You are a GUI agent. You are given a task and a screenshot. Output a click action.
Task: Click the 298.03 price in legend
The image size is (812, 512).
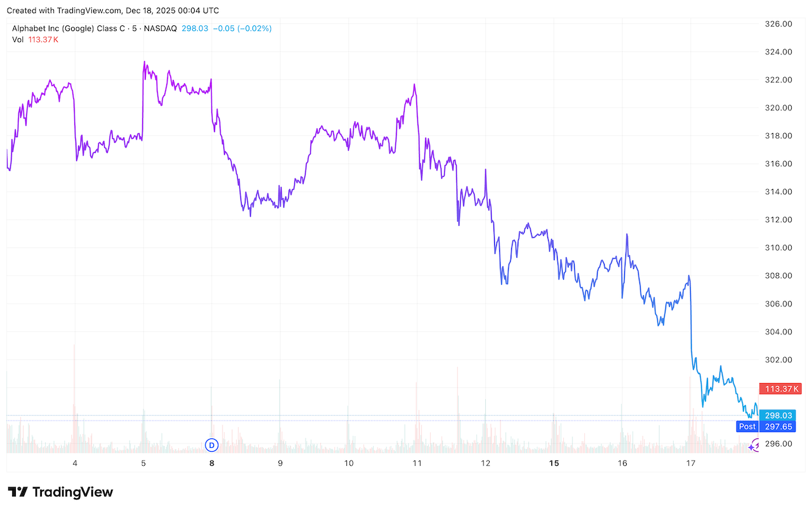point(195,29)
